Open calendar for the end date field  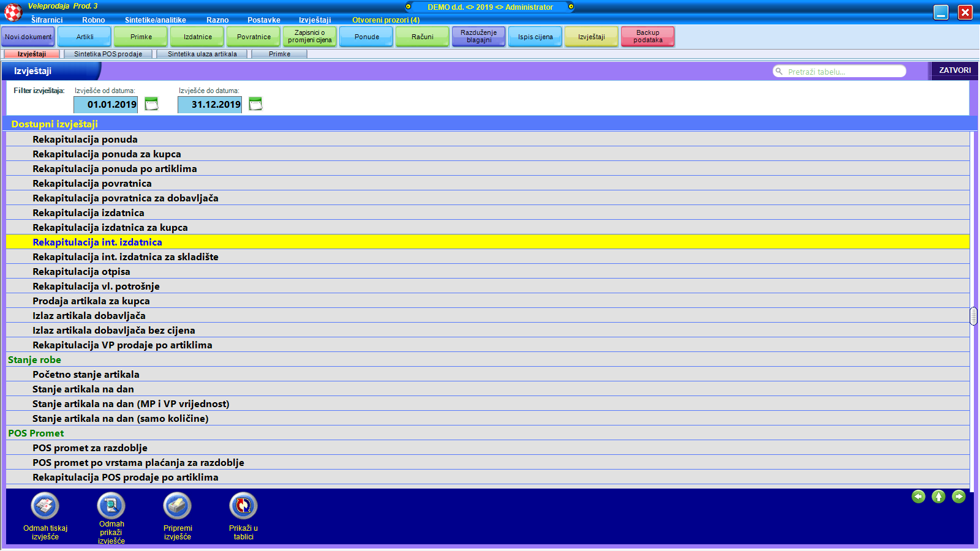click(x=255, y=104)
